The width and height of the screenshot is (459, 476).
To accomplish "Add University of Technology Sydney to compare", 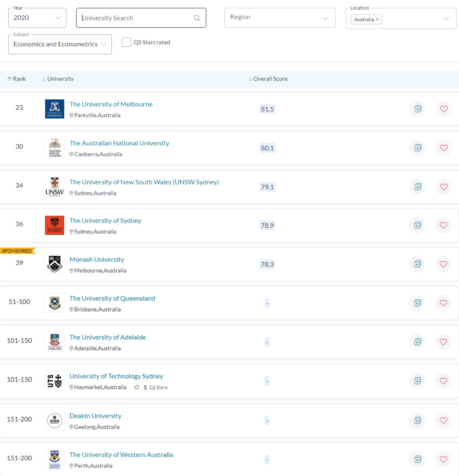I will (418, 381).
